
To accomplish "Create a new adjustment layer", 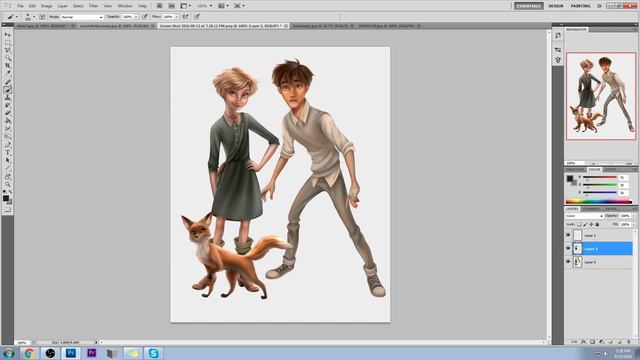I will tap(602, 342).
